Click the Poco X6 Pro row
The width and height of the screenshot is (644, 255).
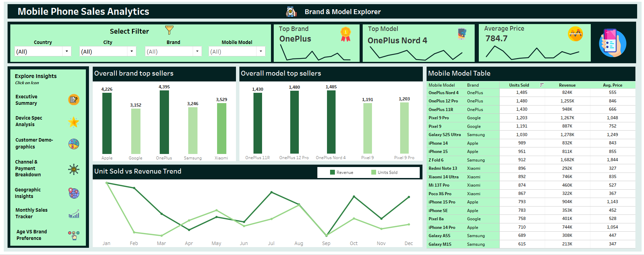[531, 193]
